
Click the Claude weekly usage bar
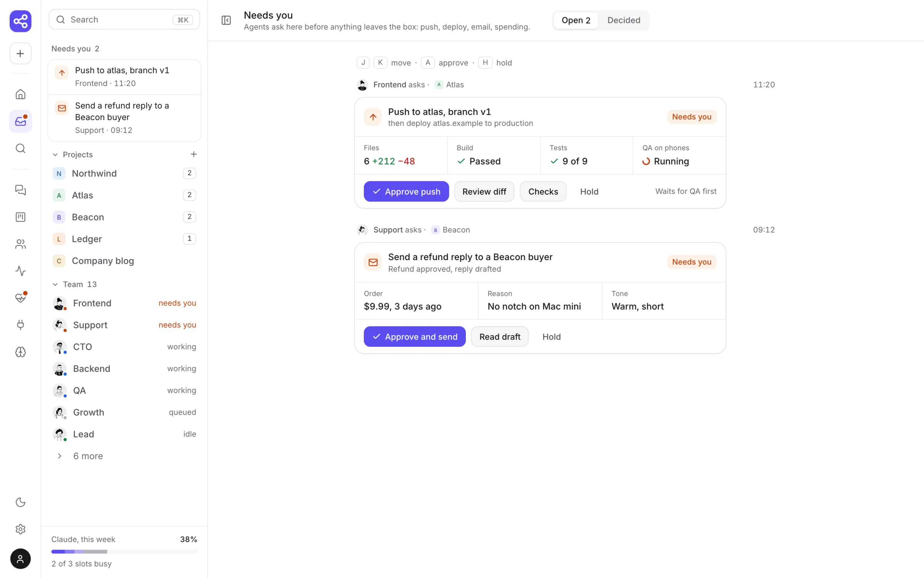124,551
